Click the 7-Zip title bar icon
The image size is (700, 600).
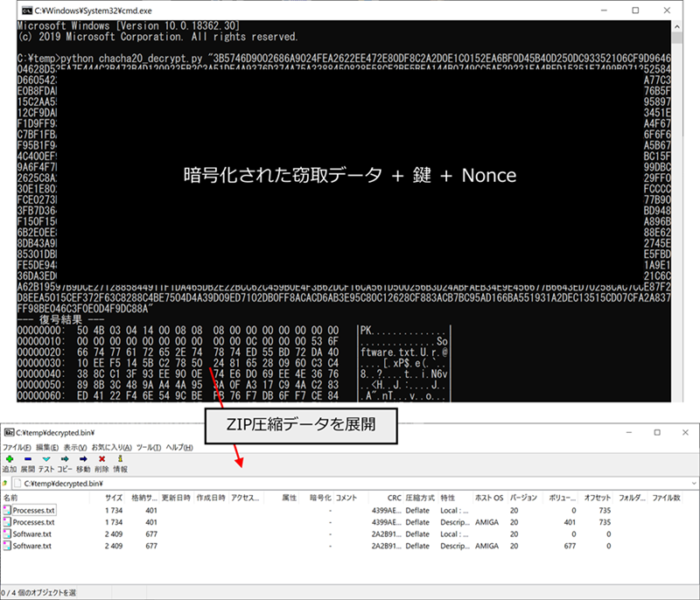(9, 432)
